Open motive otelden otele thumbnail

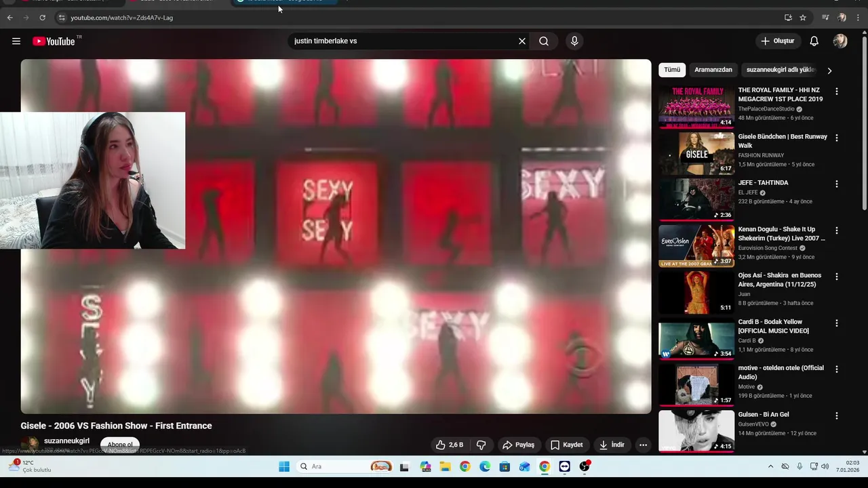696,385
